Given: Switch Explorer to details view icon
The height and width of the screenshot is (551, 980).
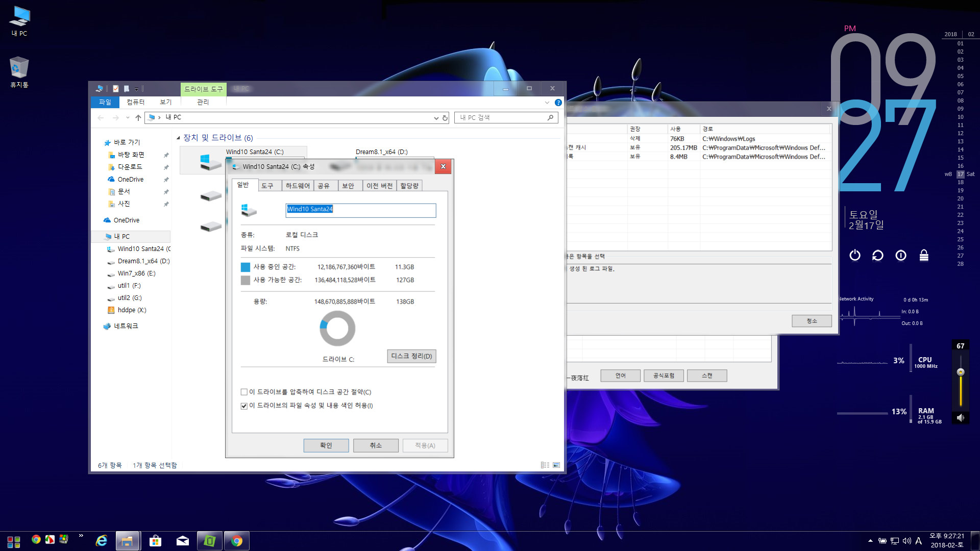Looking at the screenshot, I should tap(545, 465).
